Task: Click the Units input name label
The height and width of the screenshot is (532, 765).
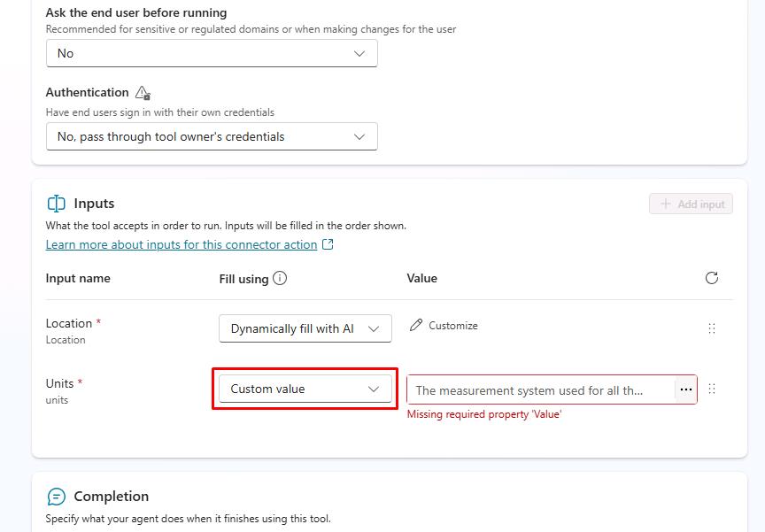Action: pos(59,383)
